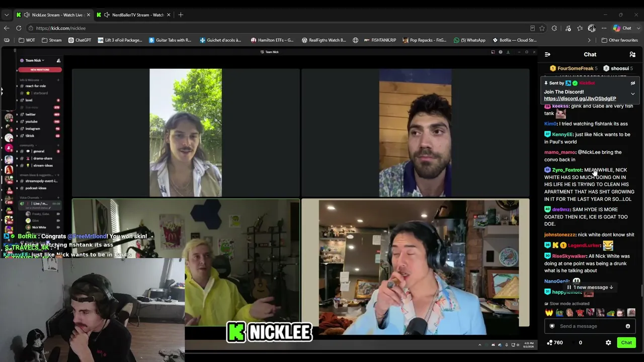
Task: Open the WOT bookmarks folder
Action: click(x=27, y=40)
